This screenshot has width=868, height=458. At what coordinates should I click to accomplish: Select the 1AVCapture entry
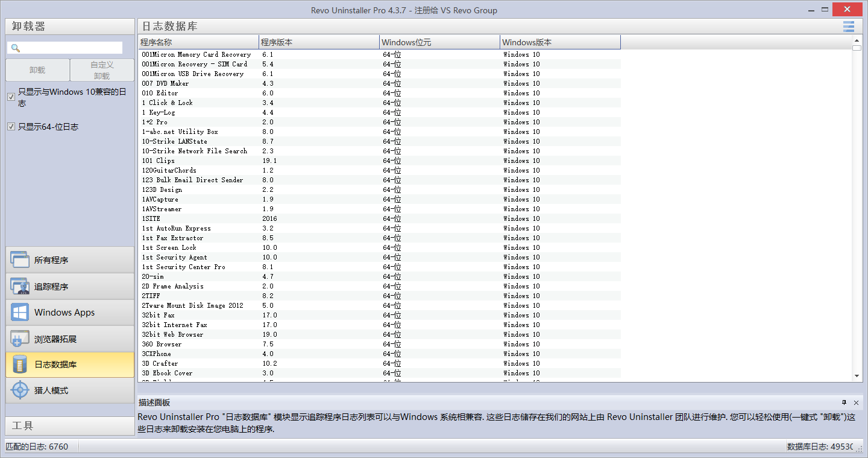tap(380, 199)
